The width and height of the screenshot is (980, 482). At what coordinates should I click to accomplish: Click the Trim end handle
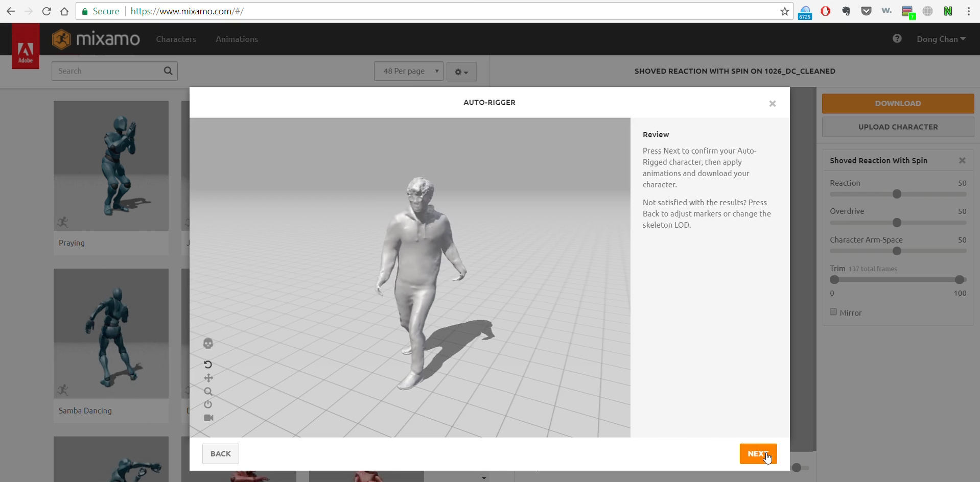click(x=960, y=280)
